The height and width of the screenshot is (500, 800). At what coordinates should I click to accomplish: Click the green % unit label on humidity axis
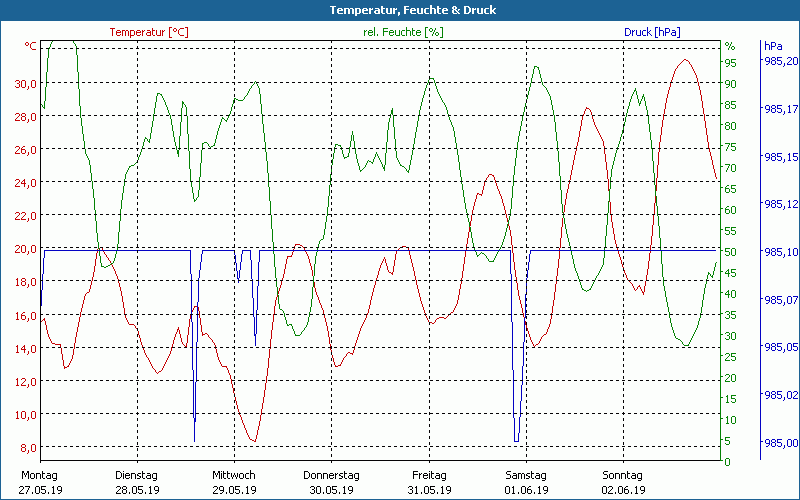(729, 46)
